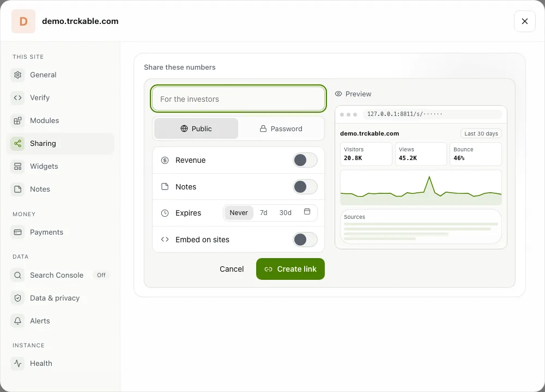Enable the Embed on sites toggle
The height and width of the screenshot is (392, 545).
tap(305, 240)
